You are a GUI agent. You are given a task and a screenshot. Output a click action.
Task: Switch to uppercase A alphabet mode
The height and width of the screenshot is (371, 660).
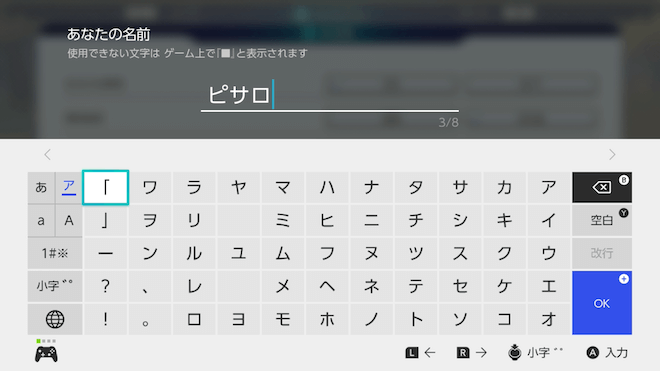[x=69, y=220]
